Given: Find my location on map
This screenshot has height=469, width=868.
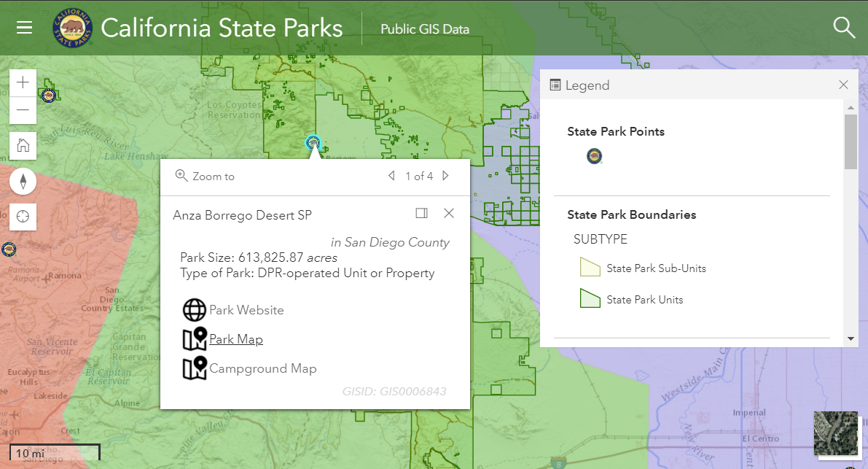Looking at the screenshot, I should [23, 216].
